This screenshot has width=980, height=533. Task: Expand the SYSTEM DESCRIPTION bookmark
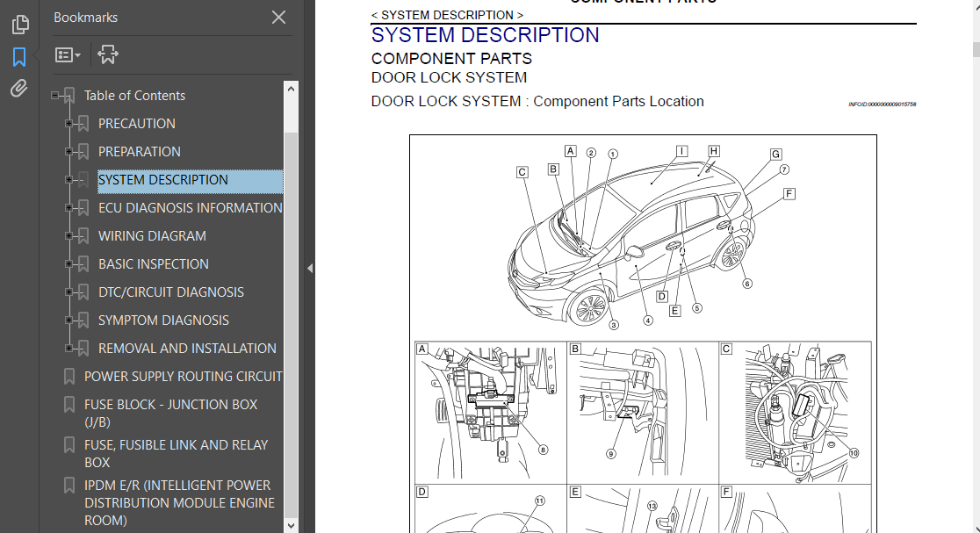click(68, 180)
